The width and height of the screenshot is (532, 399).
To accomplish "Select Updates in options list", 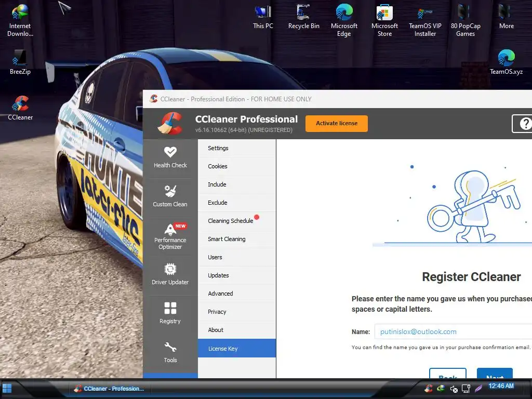I will (x=237, y=275).
